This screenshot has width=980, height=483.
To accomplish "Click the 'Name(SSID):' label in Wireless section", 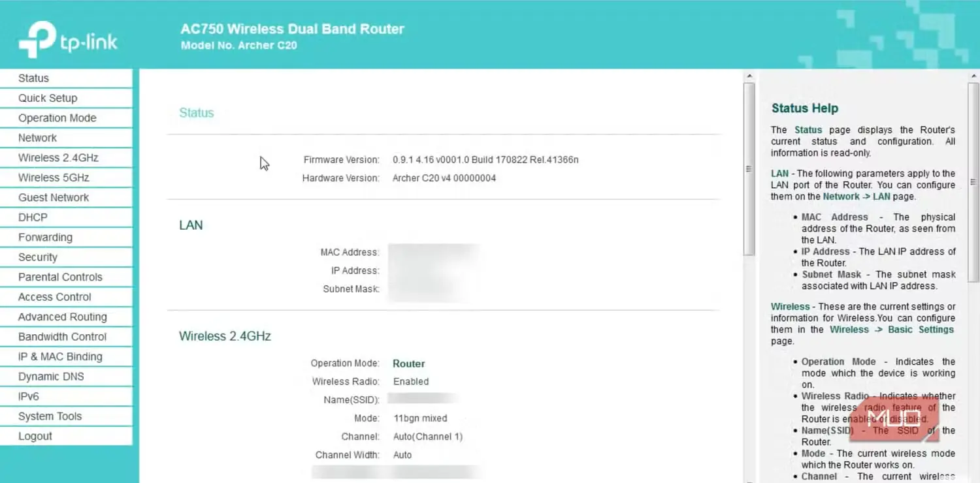I will tap(351, 400).
